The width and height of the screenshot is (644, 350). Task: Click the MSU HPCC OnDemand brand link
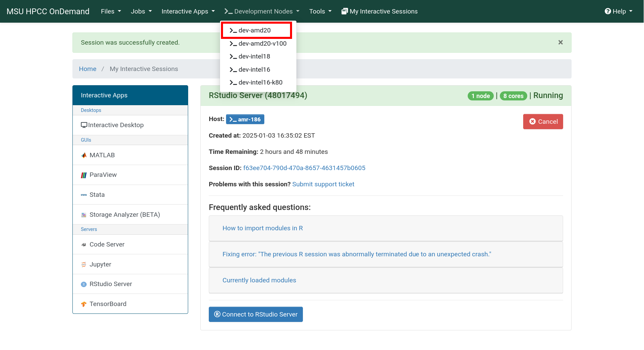48,11
